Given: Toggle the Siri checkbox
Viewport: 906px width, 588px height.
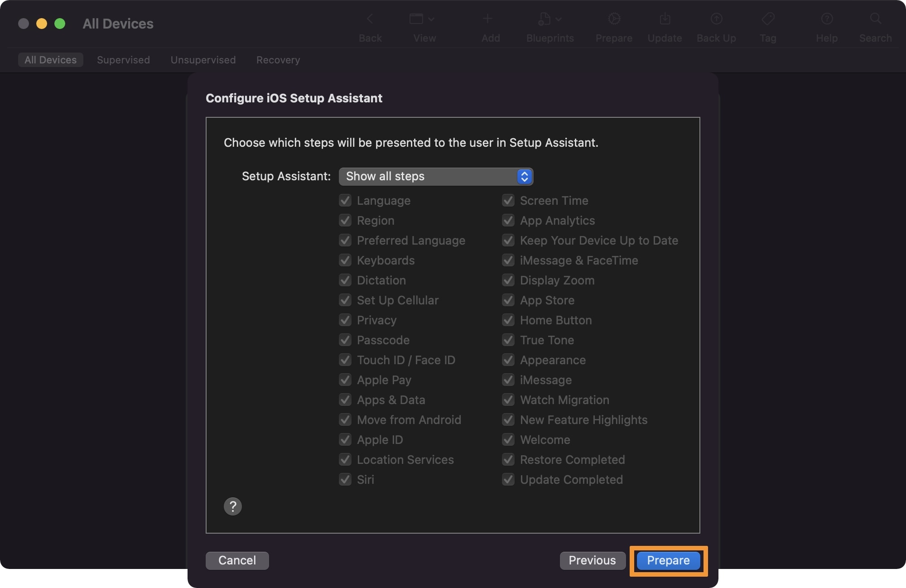Looking at the screenshot, I should pos(345,479).
